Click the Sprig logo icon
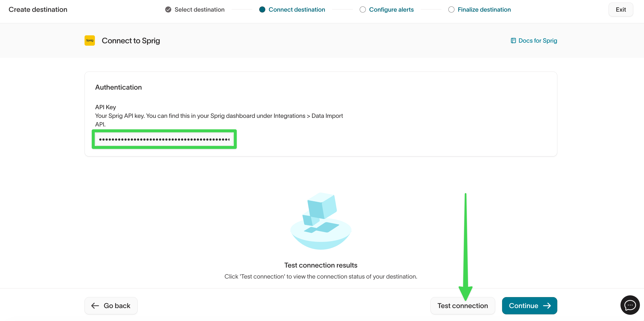Viewport: 644px width, 321px height. (90, 41)
